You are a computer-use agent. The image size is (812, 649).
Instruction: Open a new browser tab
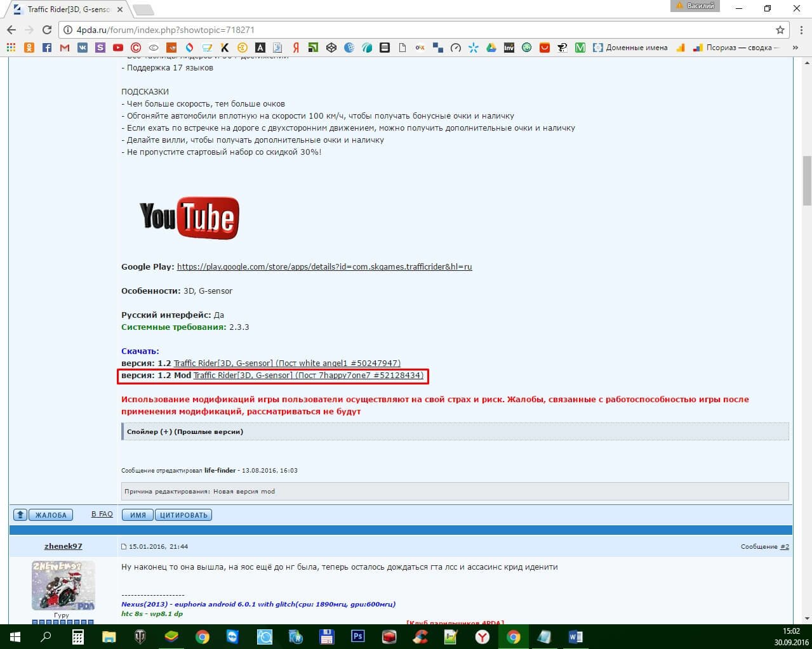click(143, 10)
